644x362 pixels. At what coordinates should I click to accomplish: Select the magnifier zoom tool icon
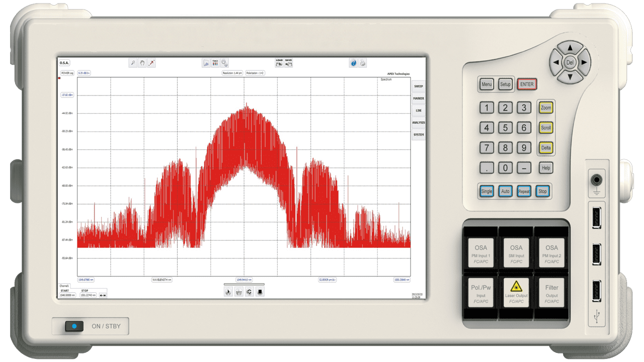[x=133, y=63]
